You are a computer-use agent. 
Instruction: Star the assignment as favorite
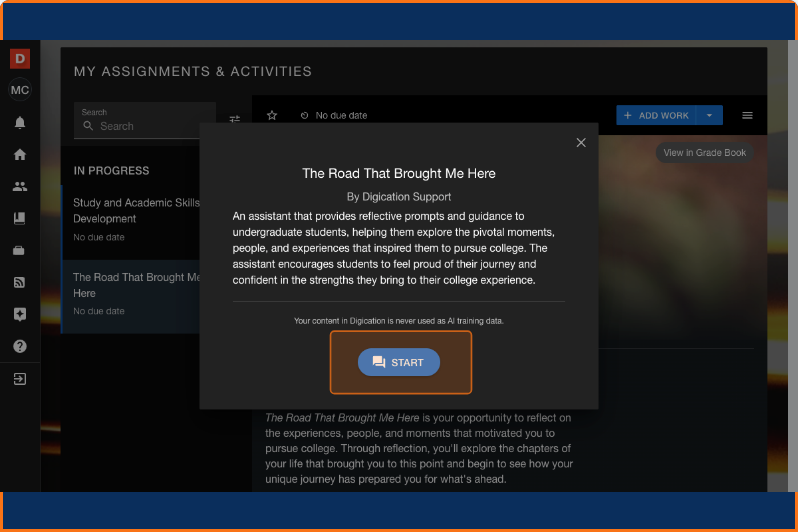pos(272,116)
